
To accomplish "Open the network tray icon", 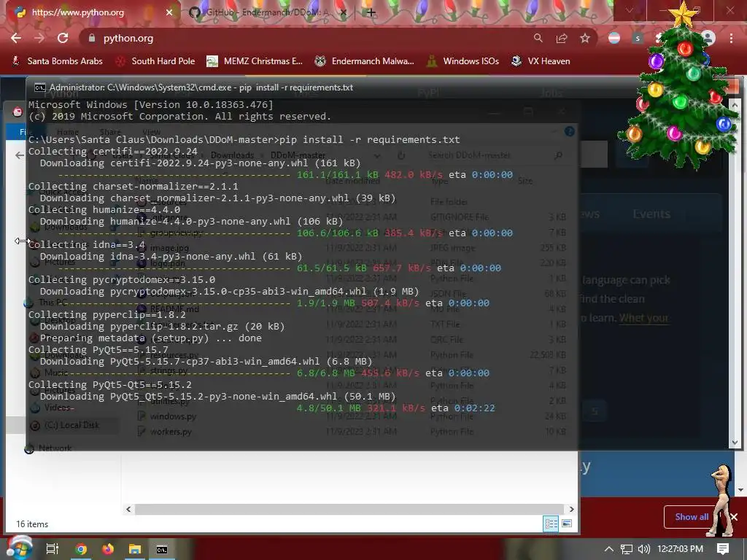I will click(627, 549).
